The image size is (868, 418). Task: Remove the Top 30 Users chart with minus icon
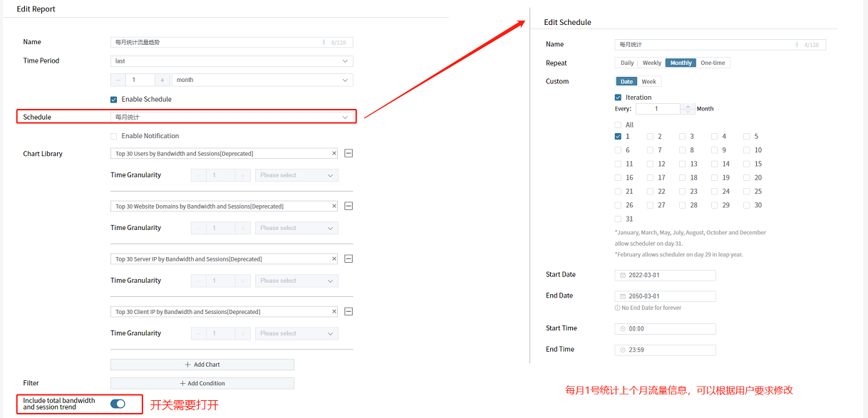point(348,153)
